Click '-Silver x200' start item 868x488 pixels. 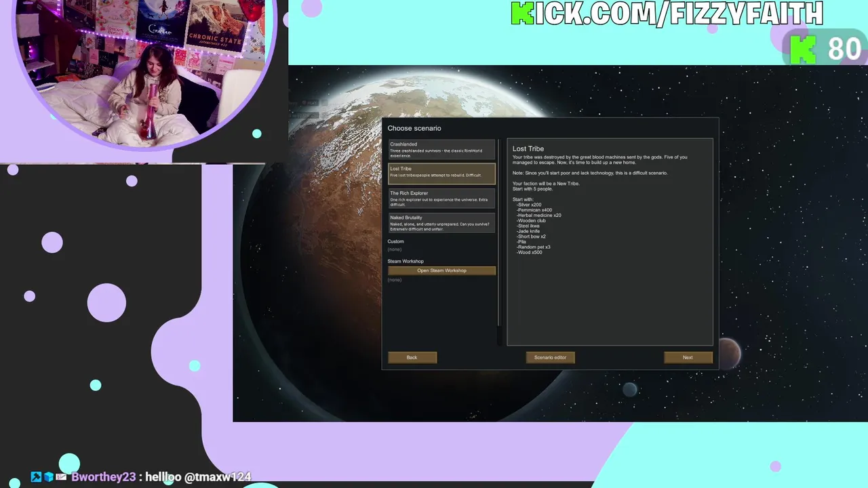529,205
